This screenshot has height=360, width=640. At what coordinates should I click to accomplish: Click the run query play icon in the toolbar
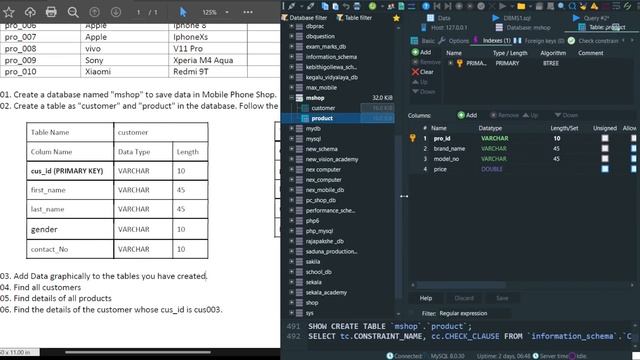(502, 6)
